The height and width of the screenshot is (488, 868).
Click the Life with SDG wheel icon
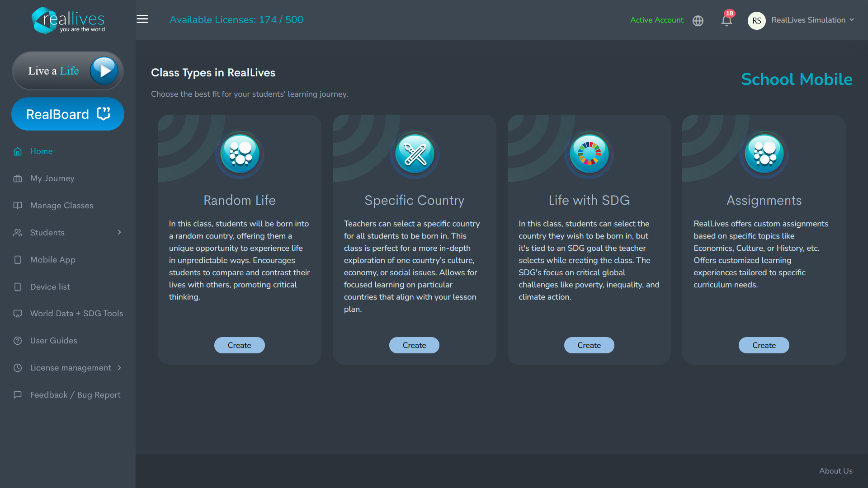pyautogui.click(x=589, y=154)
